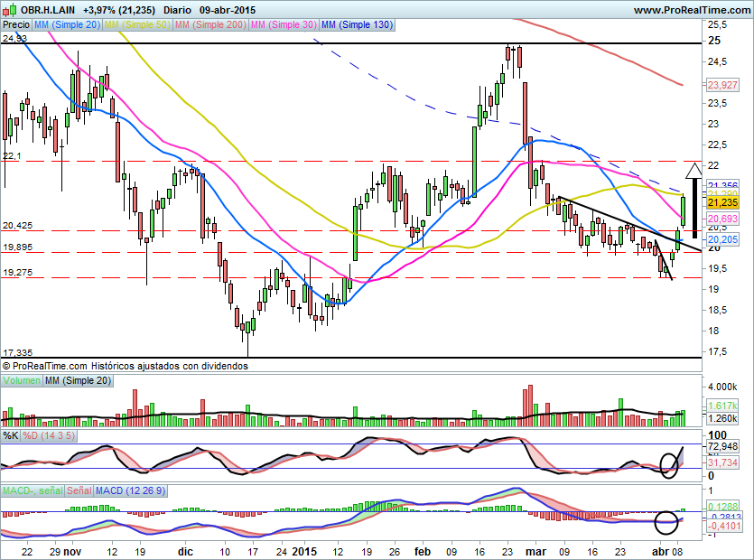Click the pink MM (Simple 30) label
Viewport: 754px width, 560px height.
tap(283, 25)
